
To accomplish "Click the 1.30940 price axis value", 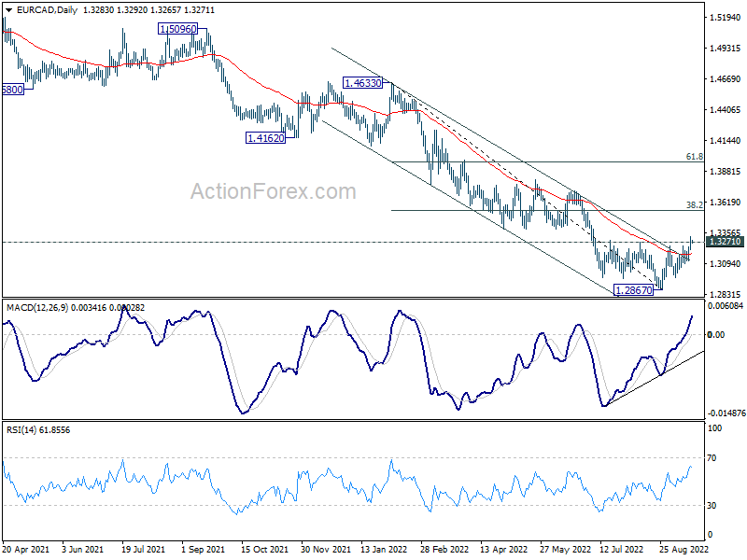I will [x=726, y=264].
